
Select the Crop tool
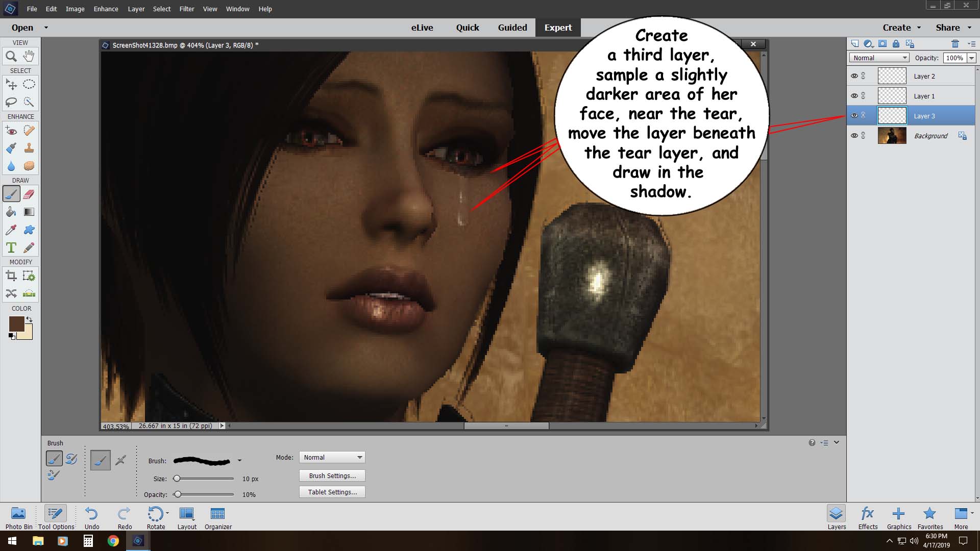(11, 276)
